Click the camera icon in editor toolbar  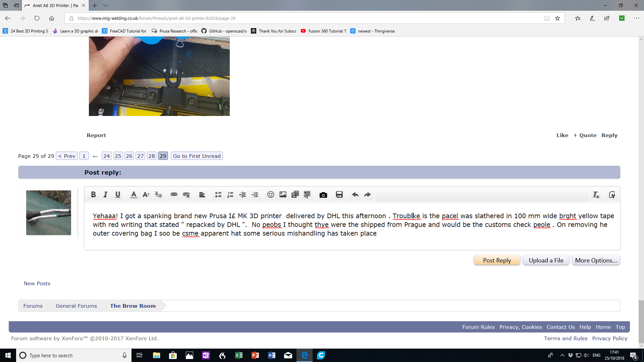click(x=323, y=195)
